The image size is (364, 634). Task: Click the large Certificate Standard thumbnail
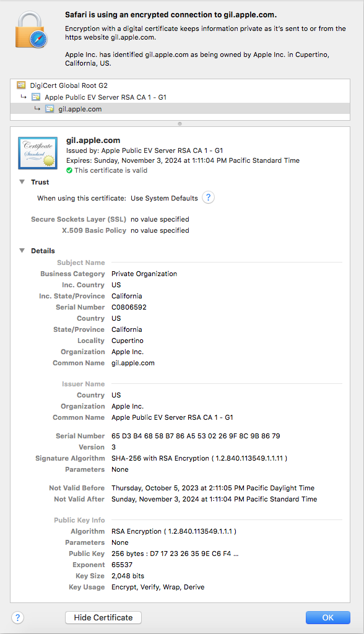click(x=38, y=153)
